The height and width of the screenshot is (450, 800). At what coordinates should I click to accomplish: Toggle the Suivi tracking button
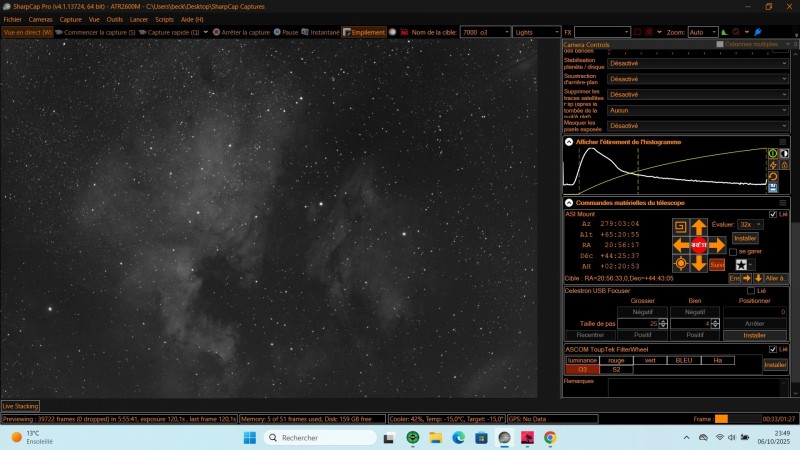tap(717, 264)
